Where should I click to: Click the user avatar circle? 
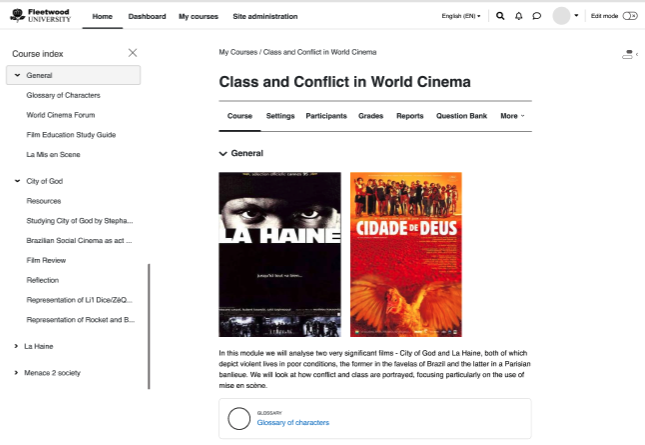(x=561, y=16)
